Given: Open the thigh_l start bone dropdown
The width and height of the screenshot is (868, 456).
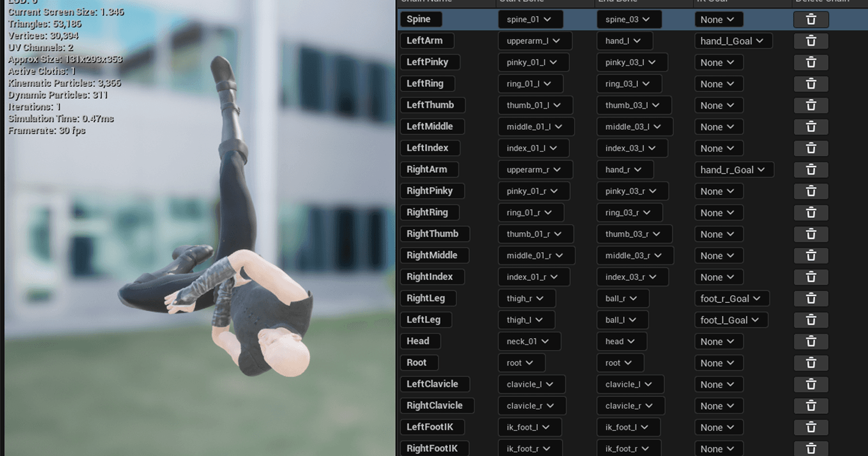Looking at the screenshot, I should click(526, 320).
